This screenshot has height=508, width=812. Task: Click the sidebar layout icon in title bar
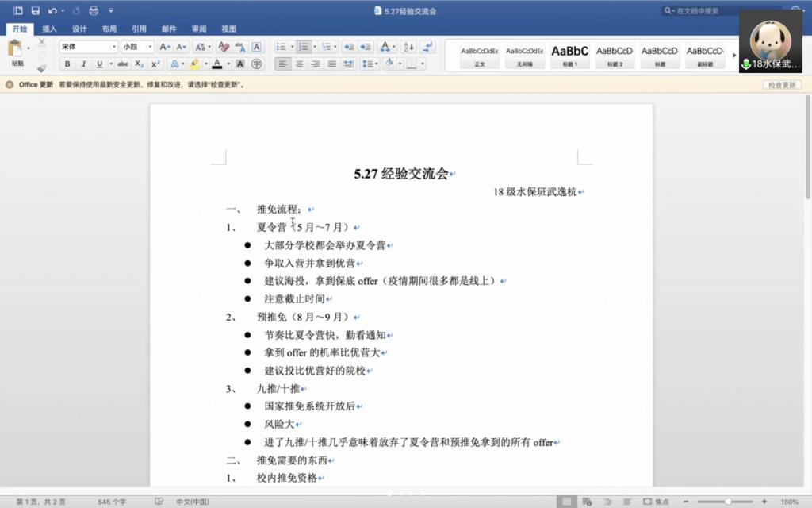coord(17,10)
